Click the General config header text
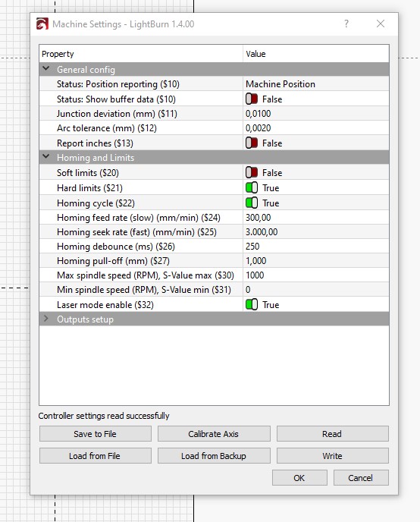 coord(86,70)
